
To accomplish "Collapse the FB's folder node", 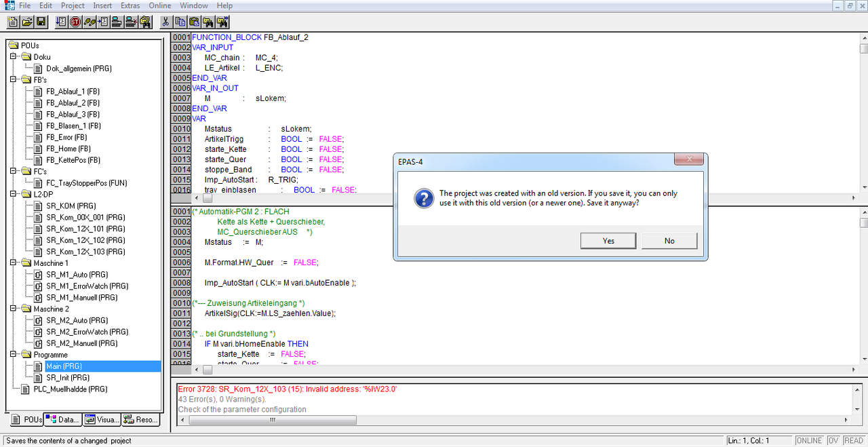I will pos(14,80).
